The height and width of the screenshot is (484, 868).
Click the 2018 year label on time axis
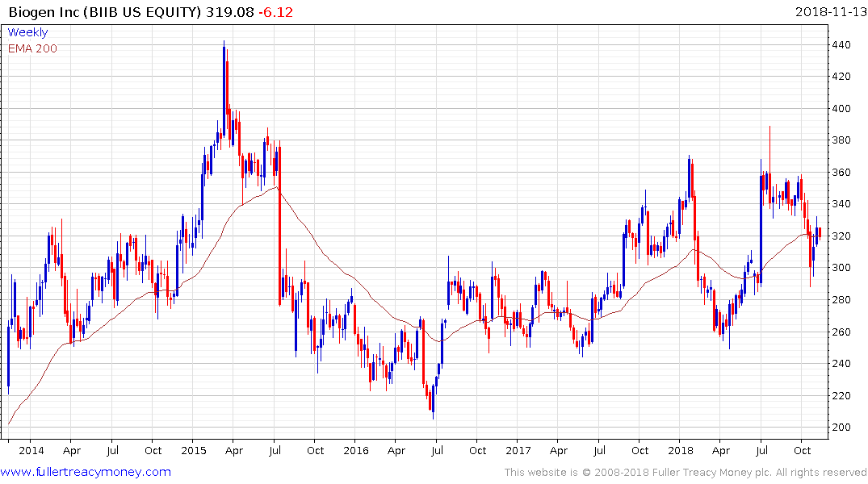click(681, 450)
